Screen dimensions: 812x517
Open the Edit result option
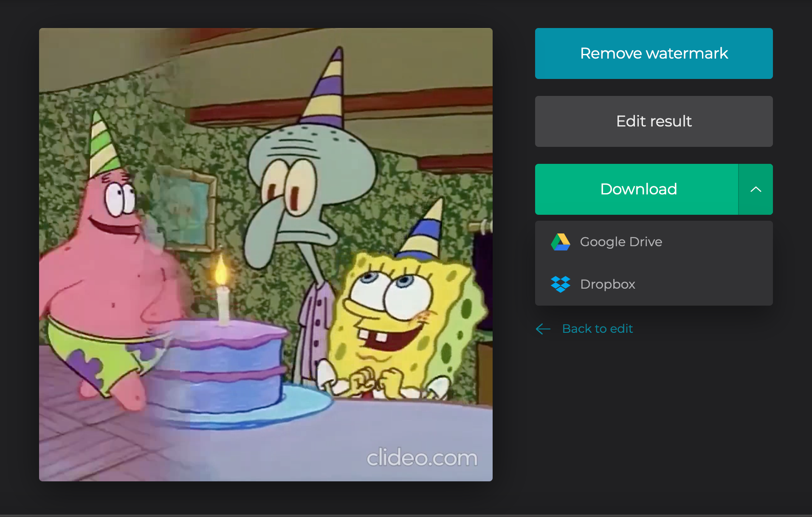click(x=654, y=121)
